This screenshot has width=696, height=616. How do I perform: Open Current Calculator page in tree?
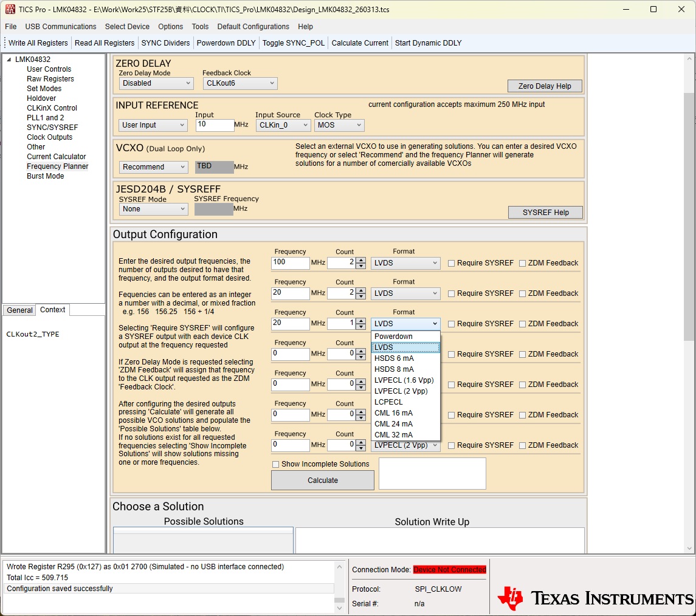coord(57,157)
